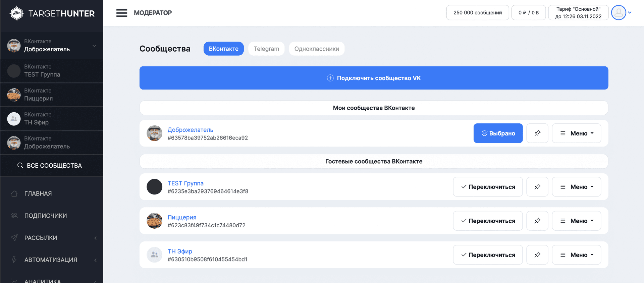Screen dimensions: 644x283
Task: Click pin icon for Пиццерия
Action: pyautogui.click(x=537, y=221)
